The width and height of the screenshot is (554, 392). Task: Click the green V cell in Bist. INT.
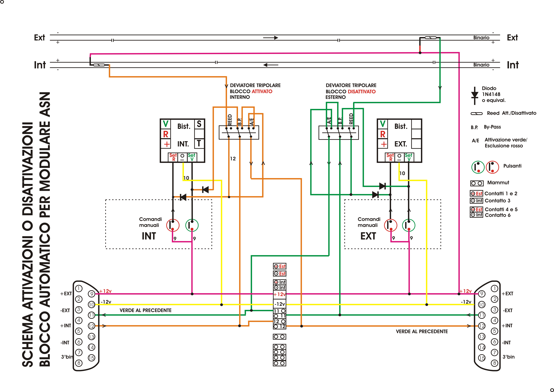(x=166, y=124)
